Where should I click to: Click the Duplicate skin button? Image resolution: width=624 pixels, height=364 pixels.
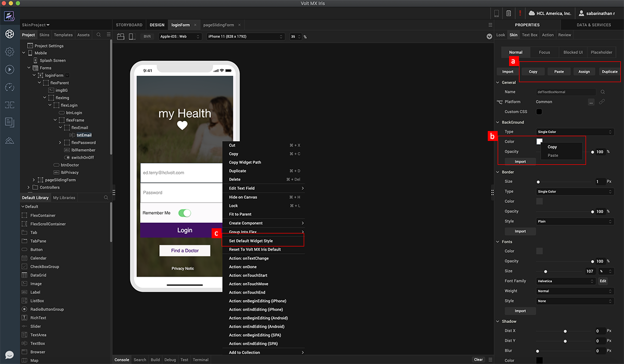click(609, 72)
